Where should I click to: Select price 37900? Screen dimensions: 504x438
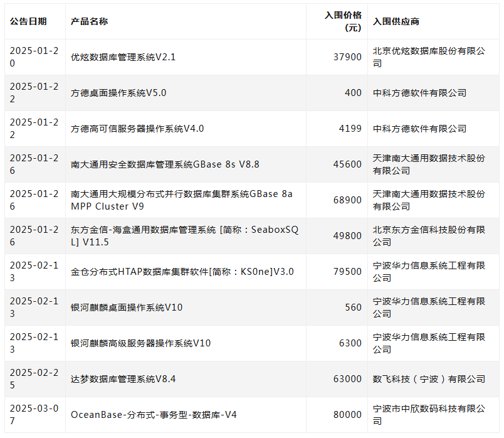[347, 57]
